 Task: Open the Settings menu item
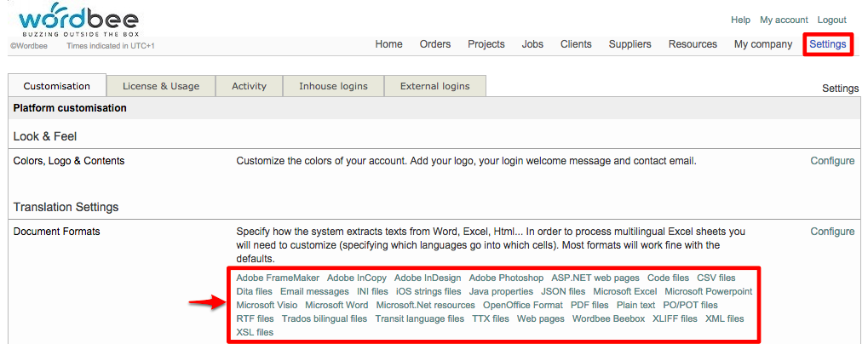pos(828,44)
